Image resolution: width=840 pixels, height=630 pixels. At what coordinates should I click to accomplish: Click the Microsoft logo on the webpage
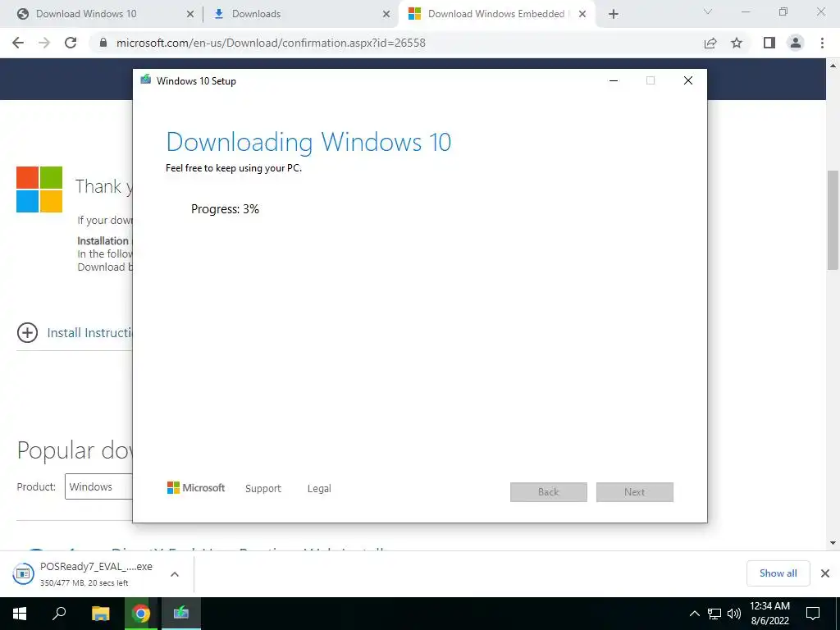pos(39,189)
